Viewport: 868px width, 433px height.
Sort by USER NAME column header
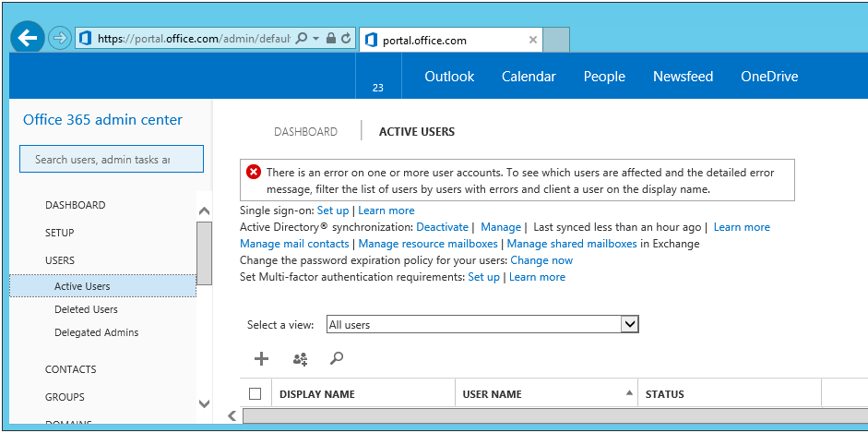click(x=493, y=394)
